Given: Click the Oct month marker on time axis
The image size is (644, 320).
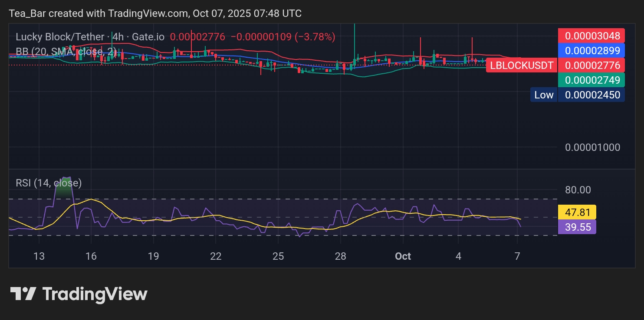Looking at the screenshot, I should click(x=403, y=256).
